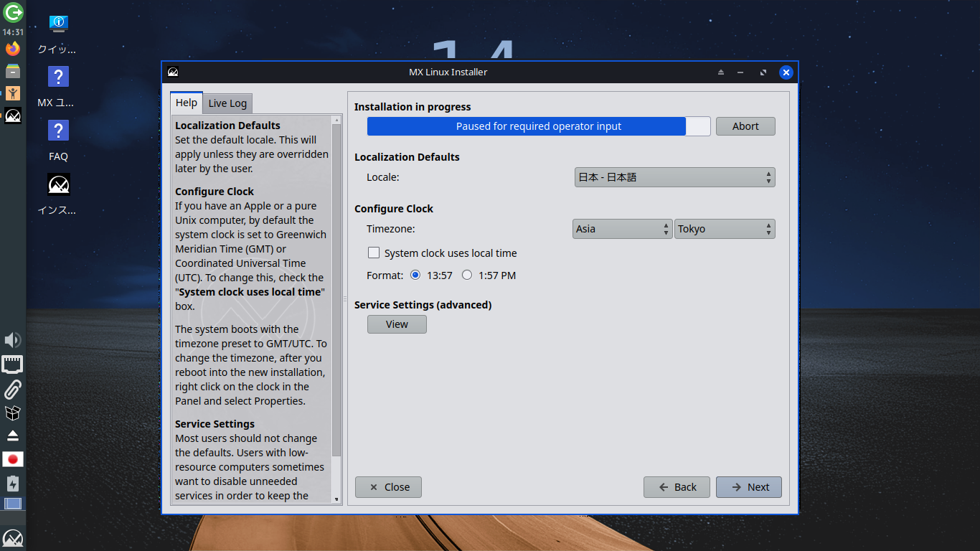Click the Service Settings (advanced) heading
The width and height of the screenshot is (980, 551).
pos(423,305)
